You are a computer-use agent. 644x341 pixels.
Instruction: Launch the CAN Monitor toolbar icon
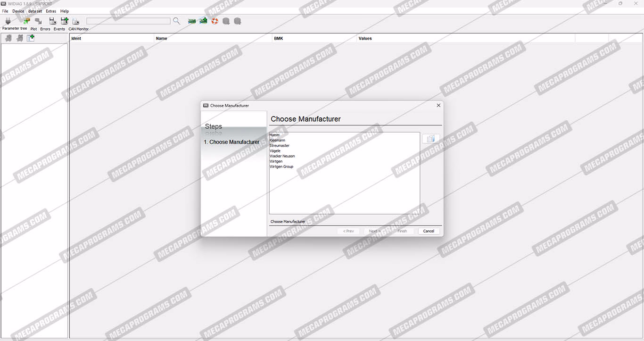point(76,21)
